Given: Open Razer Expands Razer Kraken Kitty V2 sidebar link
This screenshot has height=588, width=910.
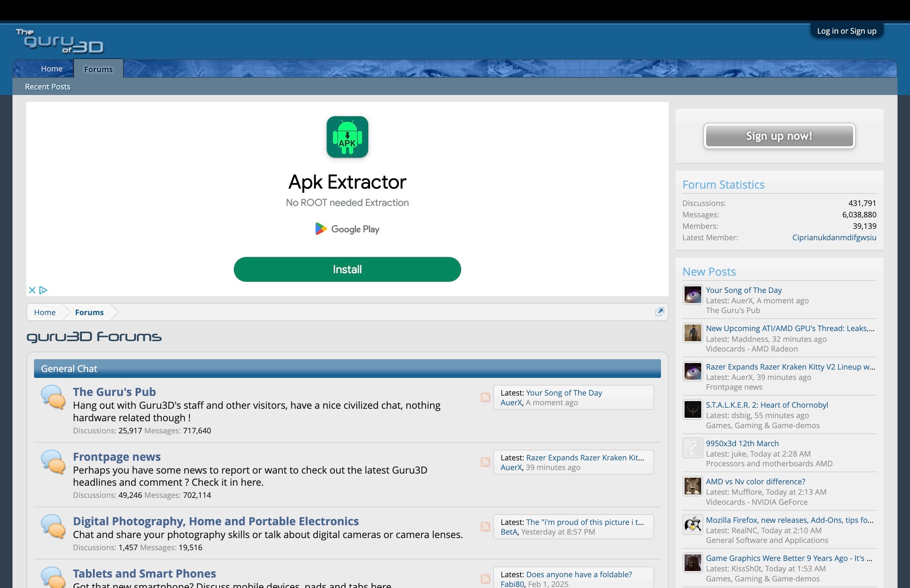Looking at the screenshot, I should [790, 366].
